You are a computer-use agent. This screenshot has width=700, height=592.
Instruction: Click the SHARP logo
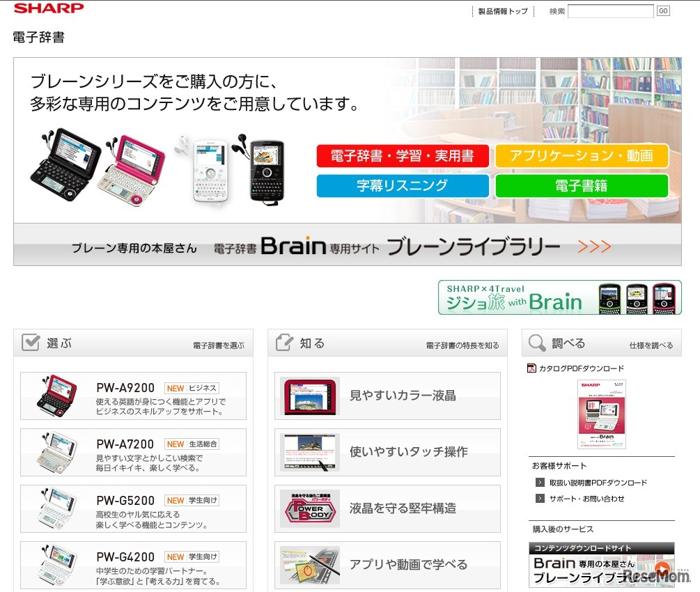[49, 8]
